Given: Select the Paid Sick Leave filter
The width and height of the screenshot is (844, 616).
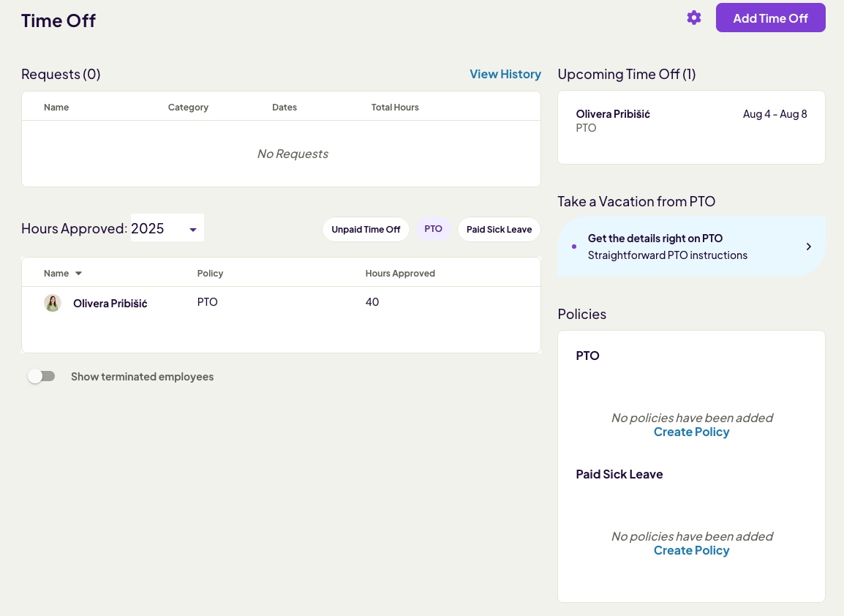Looking at the screenshot, I should tap(499, 229).
